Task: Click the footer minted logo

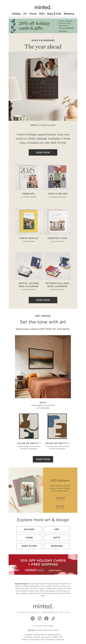Action: point(43,606)
